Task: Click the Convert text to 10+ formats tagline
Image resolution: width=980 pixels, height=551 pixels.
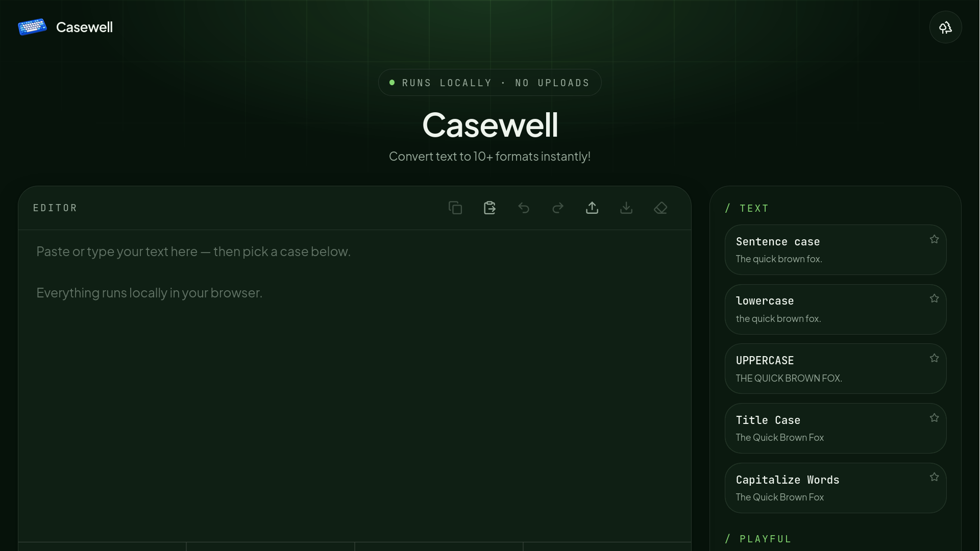Action: tap(489, 156)
